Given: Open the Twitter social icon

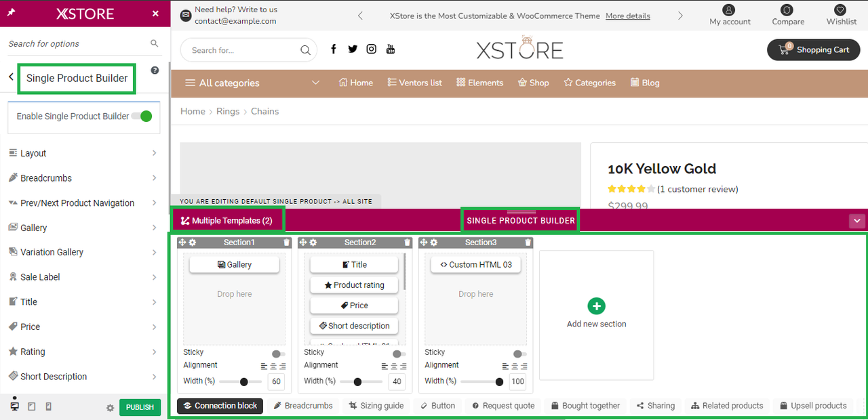Looking at the screenshot, I should [353, 49].
